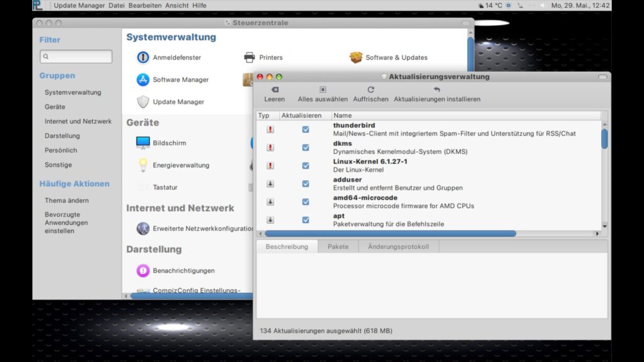644x362 pixels.
Task: Click update list scroll right arrow
Action: click(x=597, y=234)
